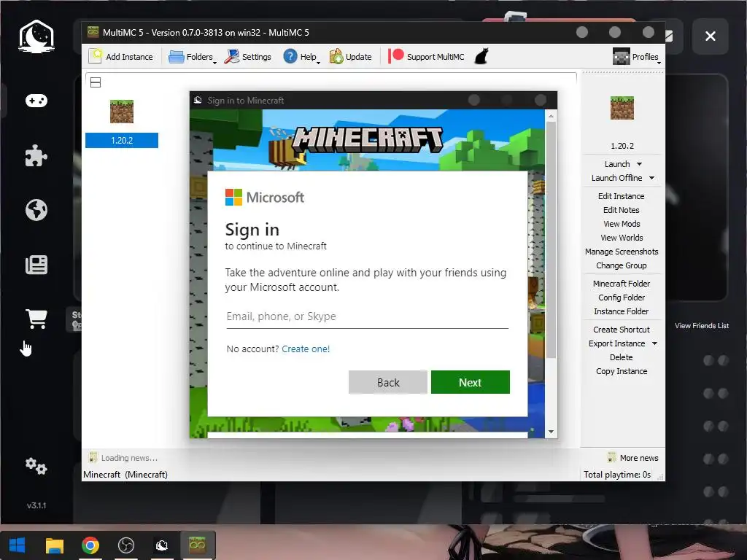Open Google Chrome from taskbar
The image size is (747, 560).
(90, 545)
